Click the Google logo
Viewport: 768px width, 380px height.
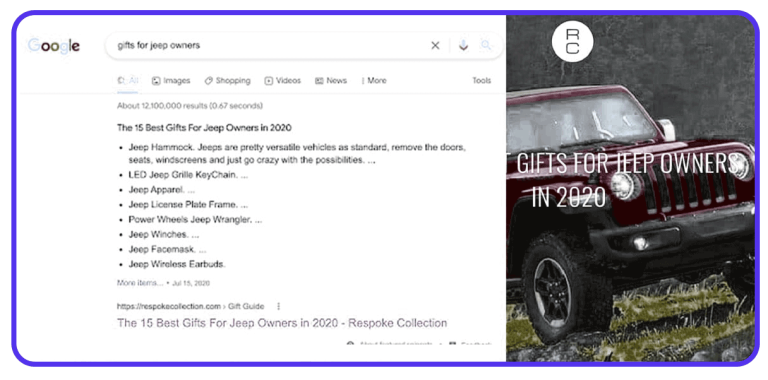[54, 46]
